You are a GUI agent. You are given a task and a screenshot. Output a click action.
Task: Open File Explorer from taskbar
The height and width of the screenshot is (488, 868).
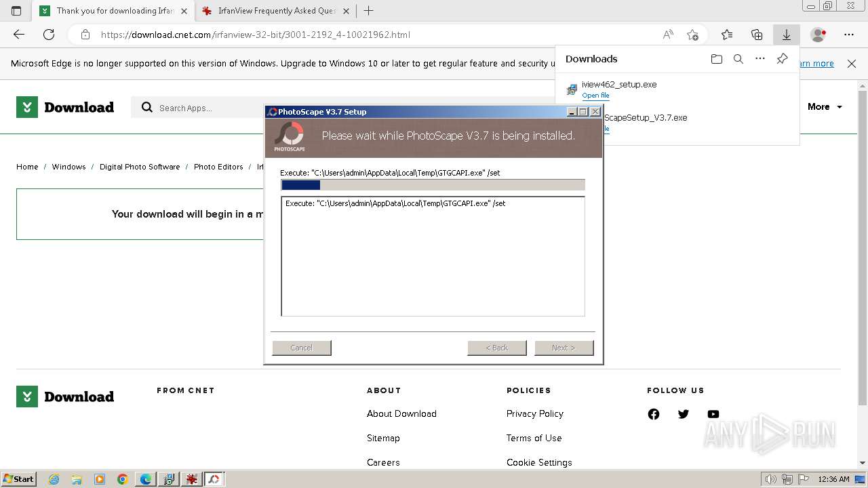click(x=77, y=479)
